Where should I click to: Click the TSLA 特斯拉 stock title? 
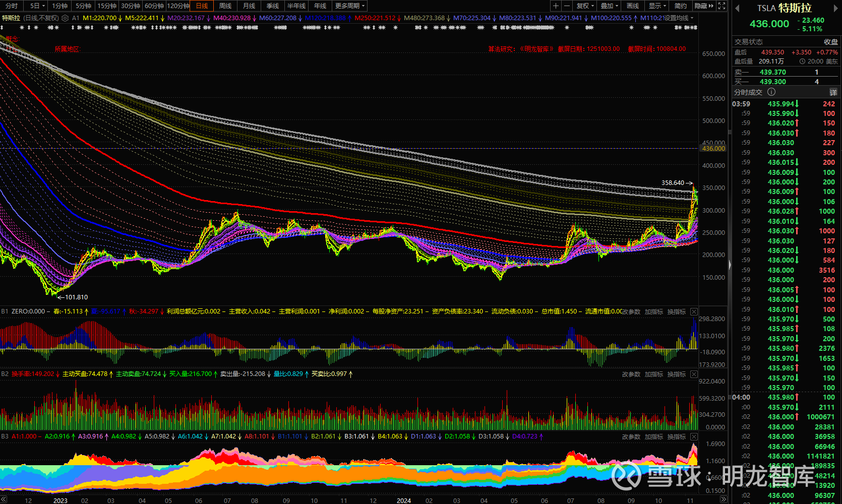point(785,8)
